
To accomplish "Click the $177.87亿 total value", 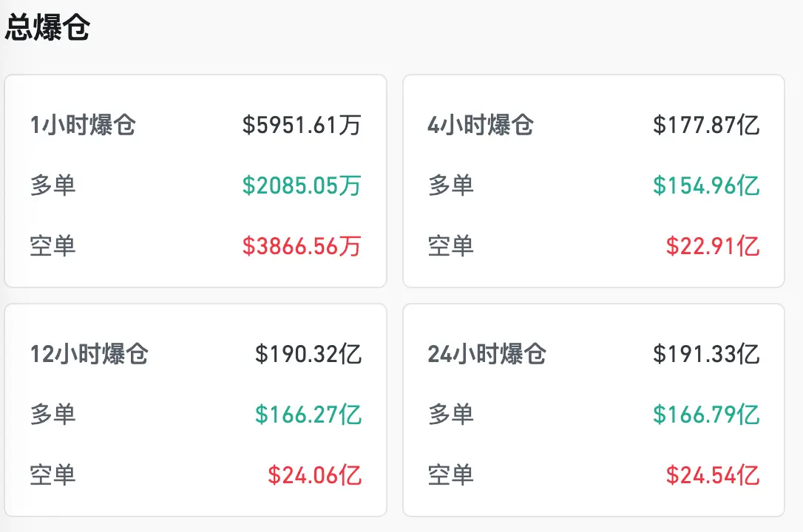I will click(706, 126).
